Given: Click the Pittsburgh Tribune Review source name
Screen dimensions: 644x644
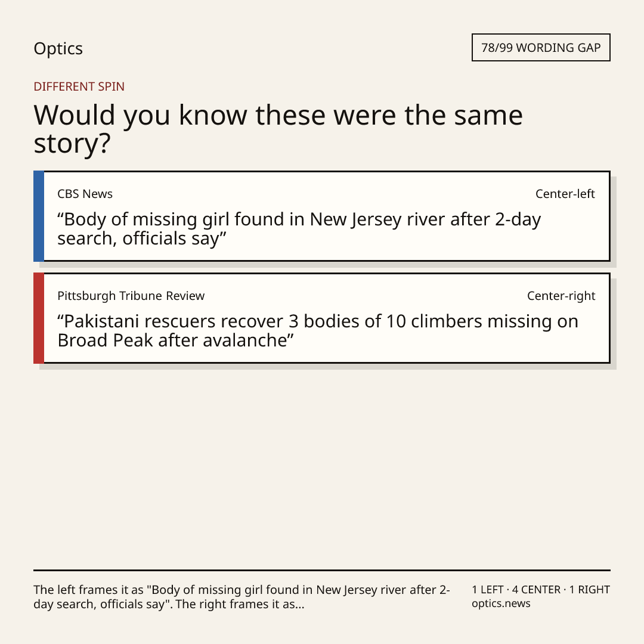Looking at the screenshot, I should [131, 296].
